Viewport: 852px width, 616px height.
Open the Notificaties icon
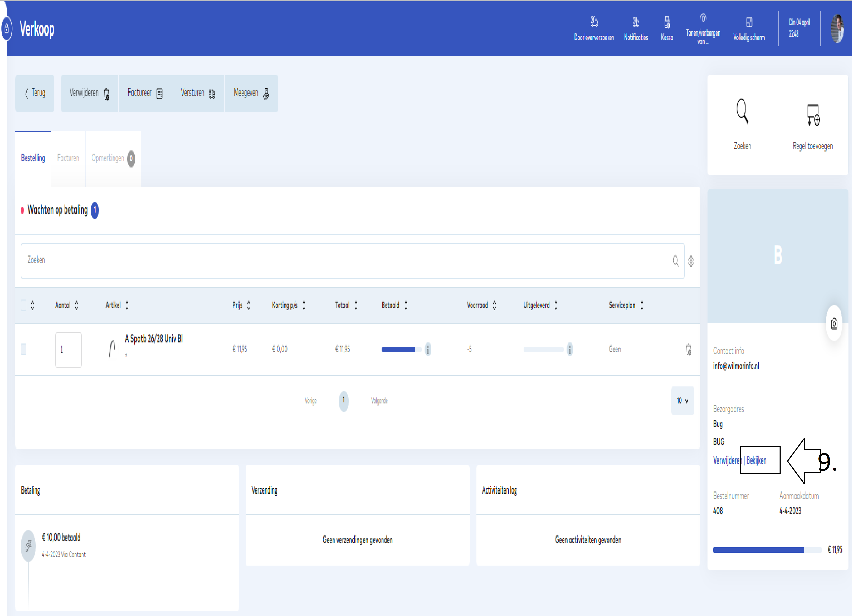point(636,23)
